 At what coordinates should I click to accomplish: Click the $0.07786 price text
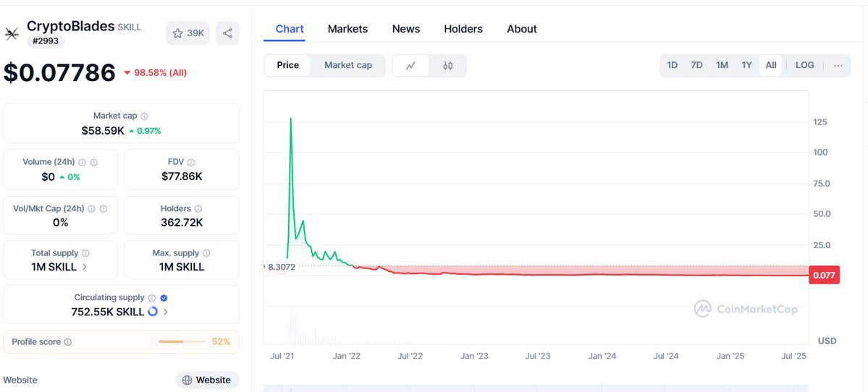59,73
